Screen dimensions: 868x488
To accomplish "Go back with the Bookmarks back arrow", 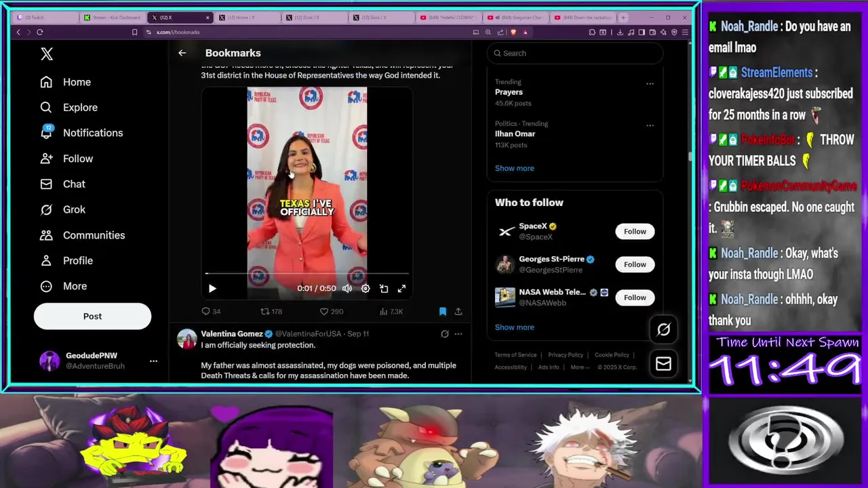I will 182,53.
